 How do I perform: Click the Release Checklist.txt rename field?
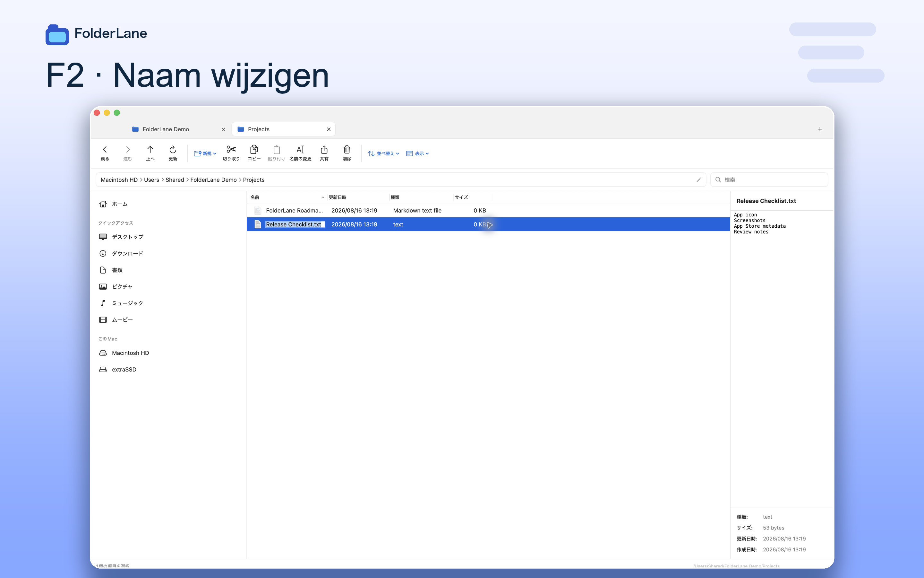[x=295, y=224]
